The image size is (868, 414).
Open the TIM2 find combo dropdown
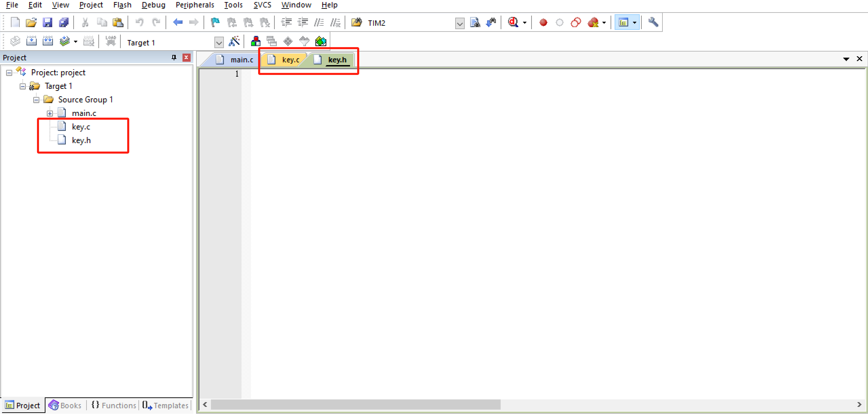pos(460,23)
